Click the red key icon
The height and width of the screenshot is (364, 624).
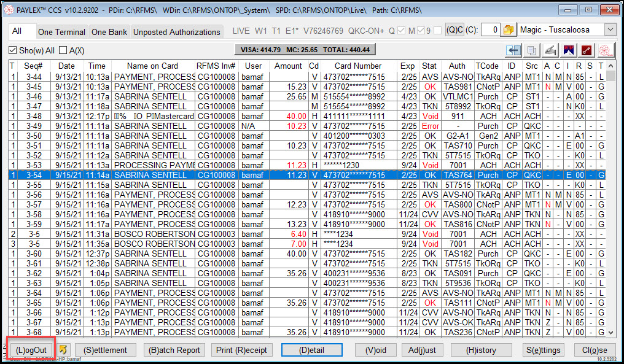coord(587,50)
